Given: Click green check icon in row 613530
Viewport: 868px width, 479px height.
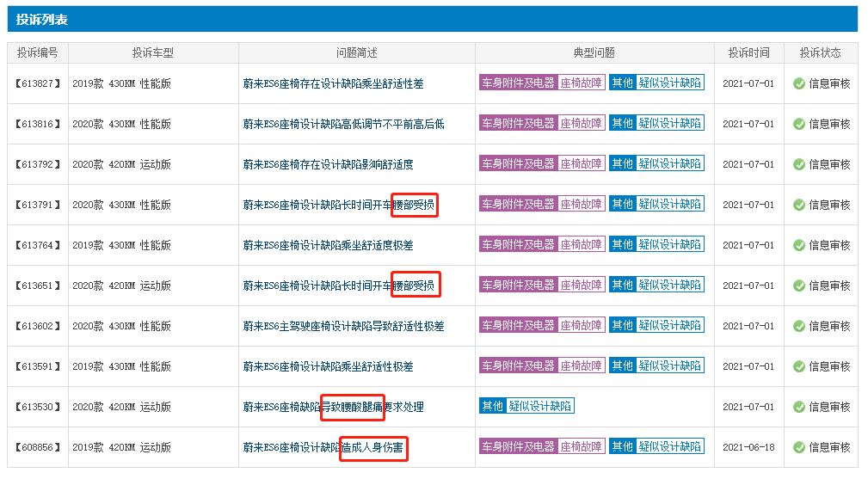Looking at the screenshot, I should pyautogui.click(x=799, y=407).
